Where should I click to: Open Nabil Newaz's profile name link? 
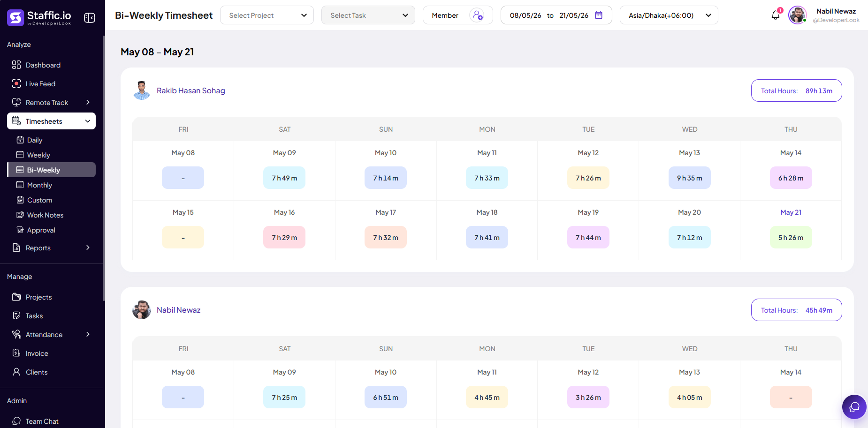pos(178,310)
